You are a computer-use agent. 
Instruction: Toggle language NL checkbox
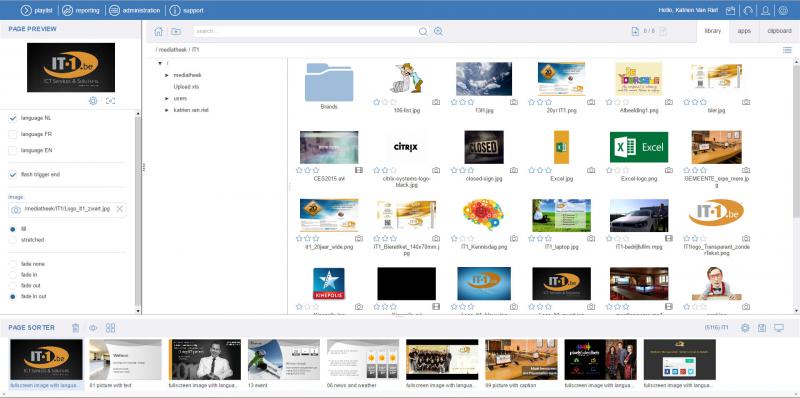coord(13,118)
